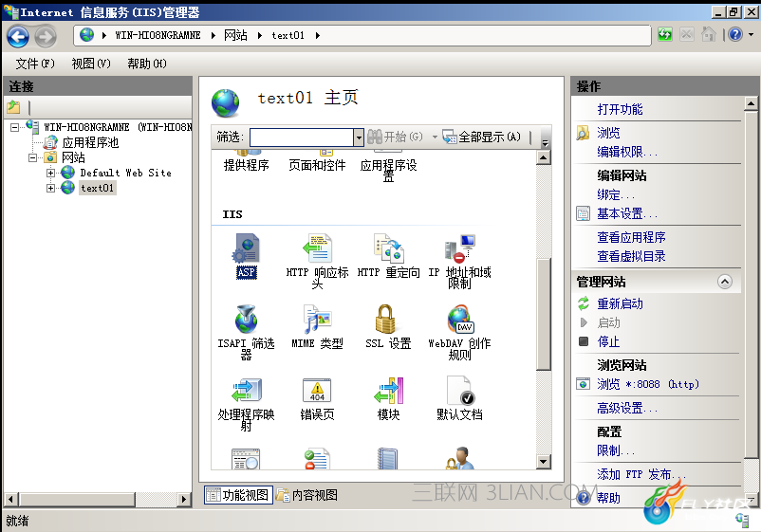Select Default Web Site tree item
761x532 pixels.
[125, 173]
